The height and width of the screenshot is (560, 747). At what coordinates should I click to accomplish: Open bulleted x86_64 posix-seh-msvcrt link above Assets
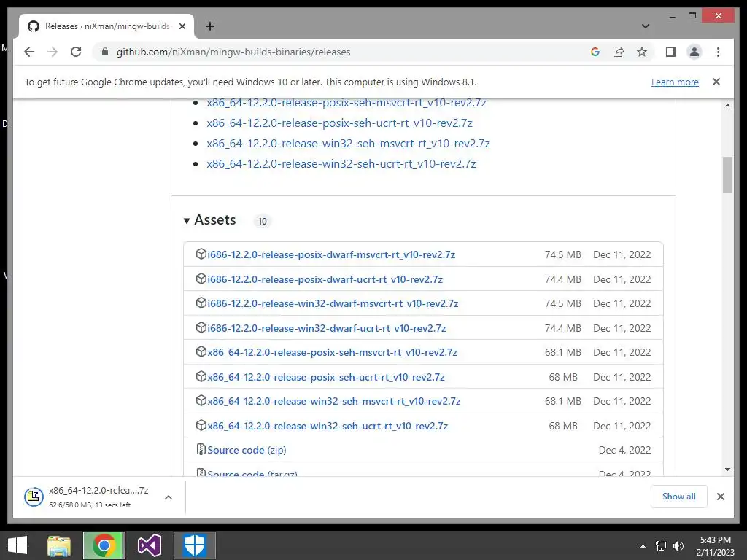pyautogui.click(x=347, y=103)
